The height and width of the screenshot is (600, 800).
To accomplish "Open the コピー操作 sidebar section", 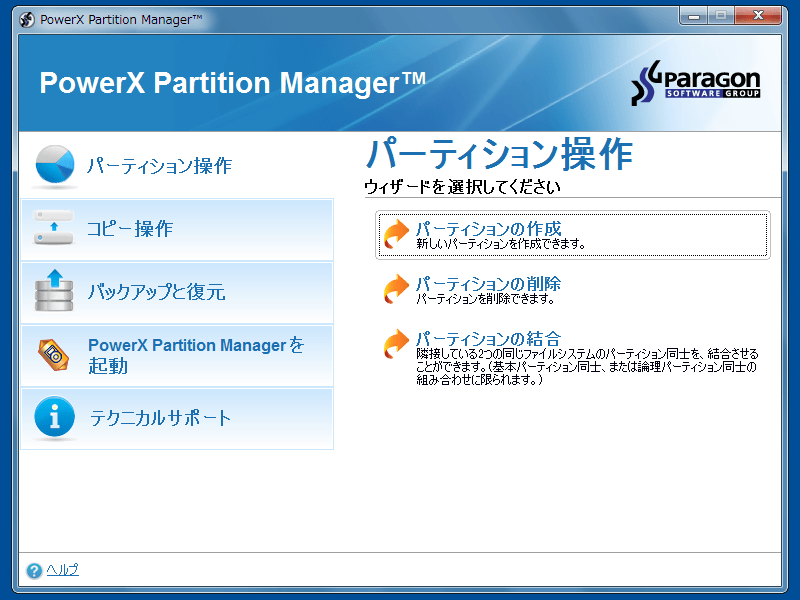I will coord(177,230).
